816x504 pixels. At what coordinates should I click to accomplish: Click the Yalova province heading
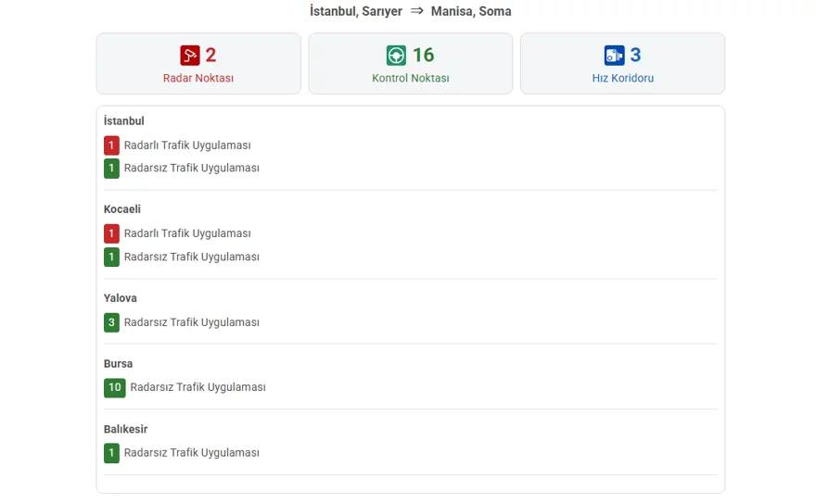pyautogui.click(x=121, y=298)
